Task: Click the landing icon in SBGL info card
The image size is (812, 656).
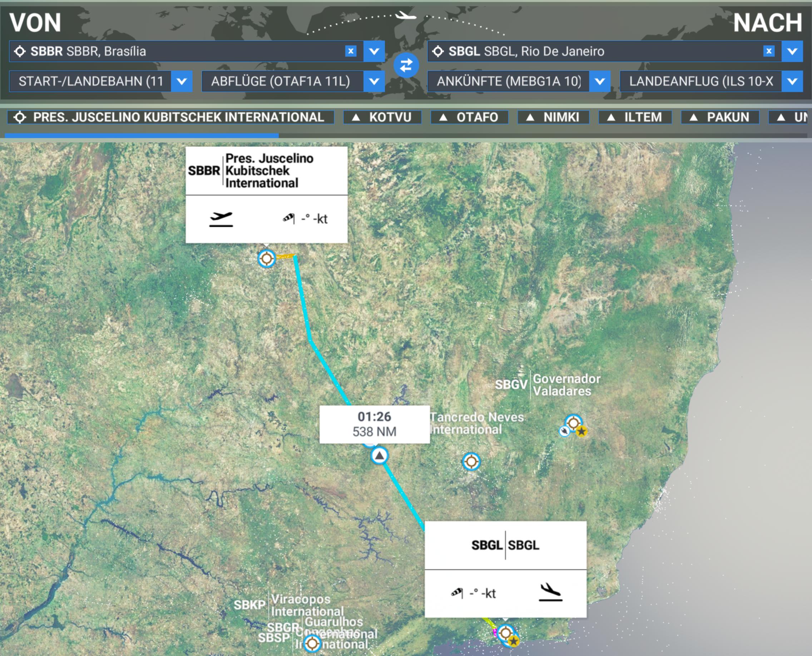Action: pos(551,592)
